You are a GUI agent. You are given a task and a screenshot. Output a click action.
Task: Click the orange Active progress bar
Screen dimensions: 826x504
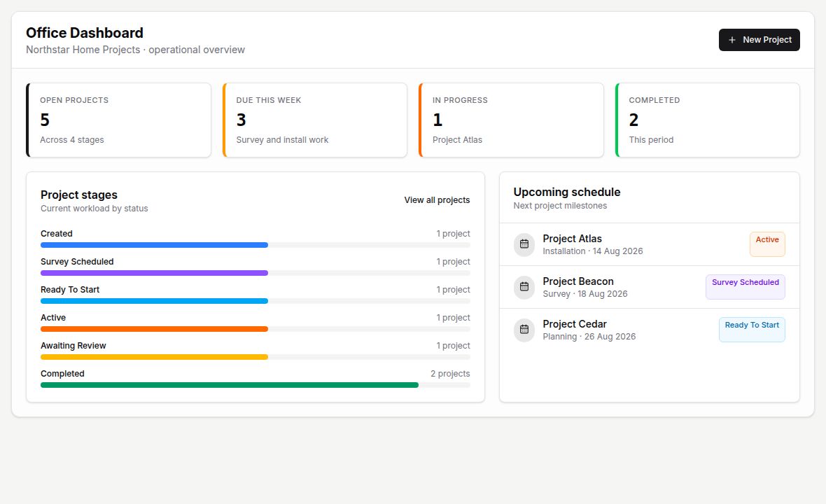click(x=154, y=328)
